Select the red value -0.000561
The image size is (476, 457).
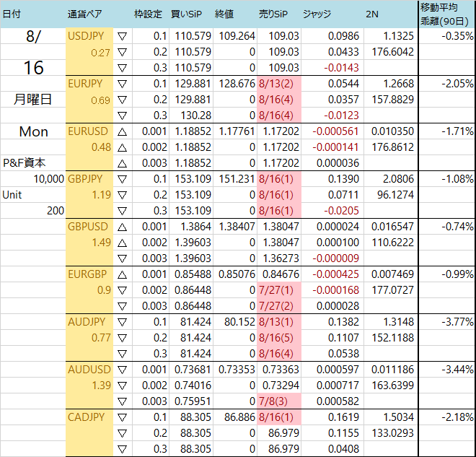tap(335, 131)
